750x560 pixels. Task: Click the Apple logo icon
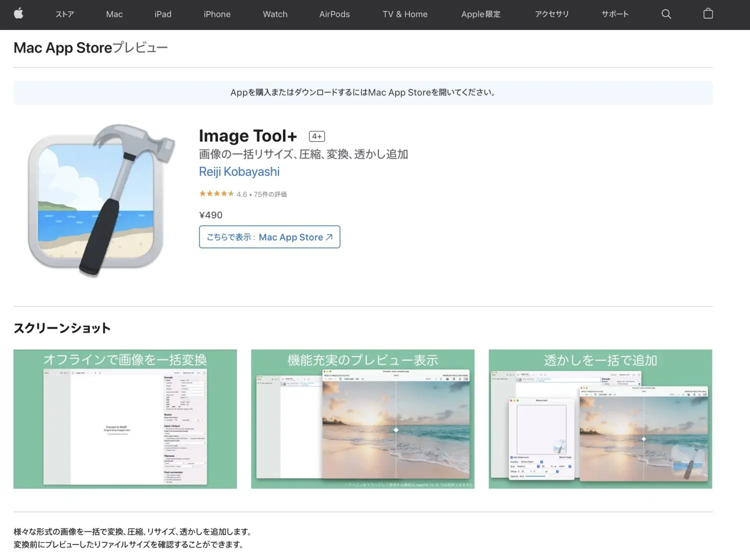18,13
